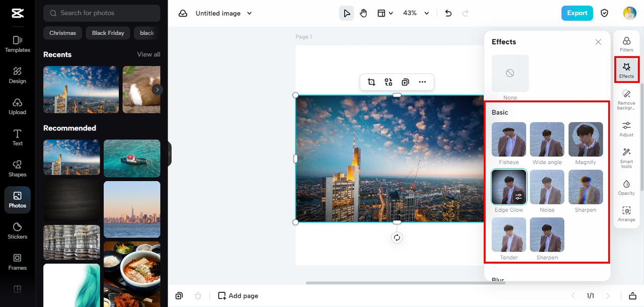Apply the Wide angle effect
Image resolution: width=644 pixels, height=307 pixels.
tap(547, 139)
